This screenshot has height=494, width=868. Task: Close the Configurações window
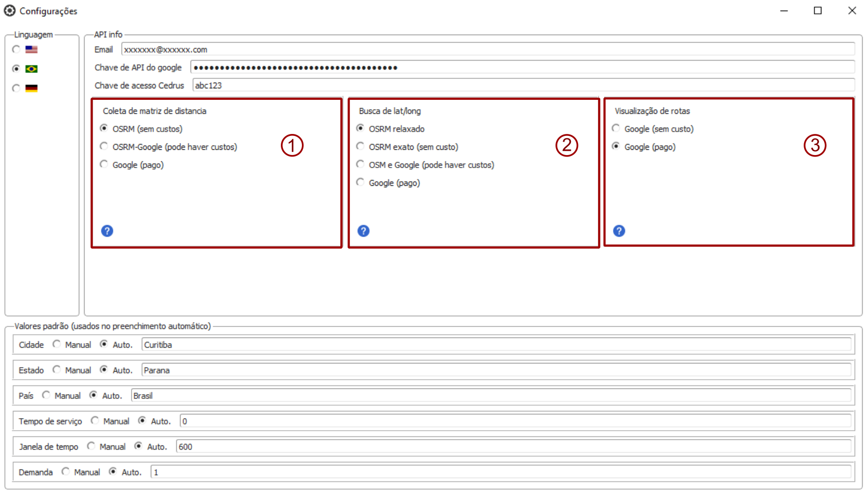coord(852,11)
